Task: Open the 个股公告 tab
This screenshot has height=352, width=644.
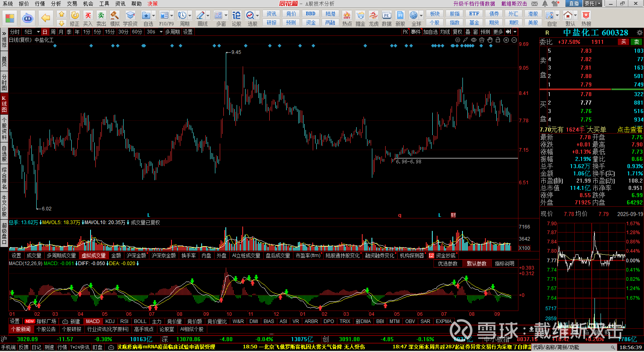Action: click(46, 329)
